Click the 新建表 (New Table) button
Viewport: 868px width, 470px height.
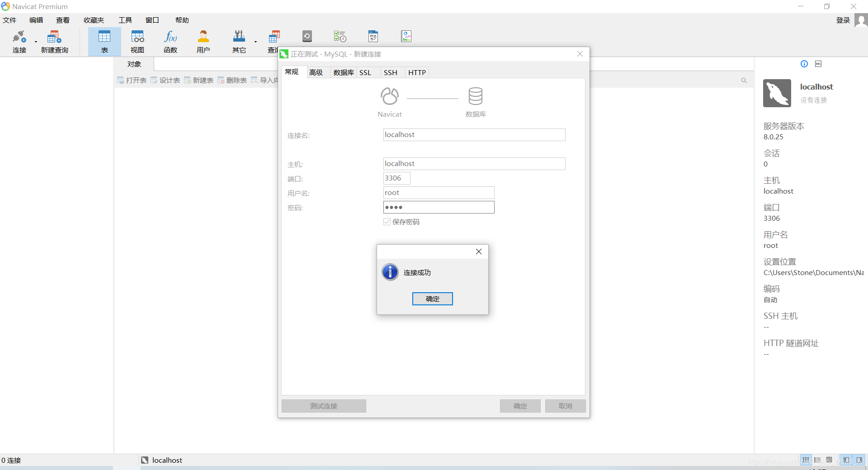tap(199, 80)
